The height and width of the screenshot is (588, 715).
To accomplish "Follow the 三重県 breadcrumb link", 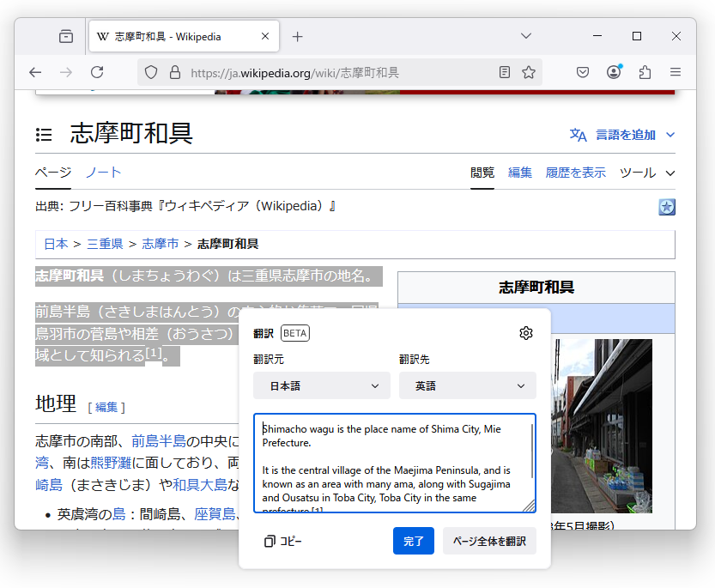I will click(104, 243).
